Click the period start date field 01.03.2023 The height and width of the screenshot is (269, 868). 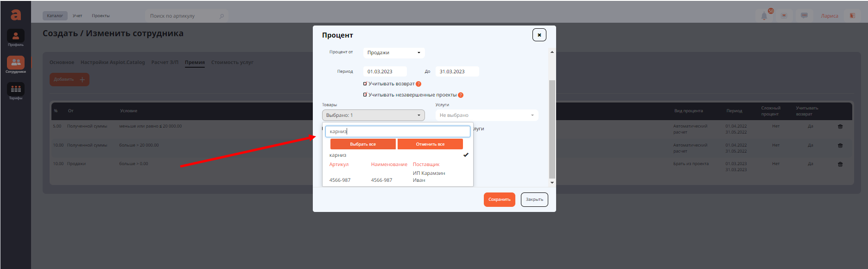(x=385, y=72)
